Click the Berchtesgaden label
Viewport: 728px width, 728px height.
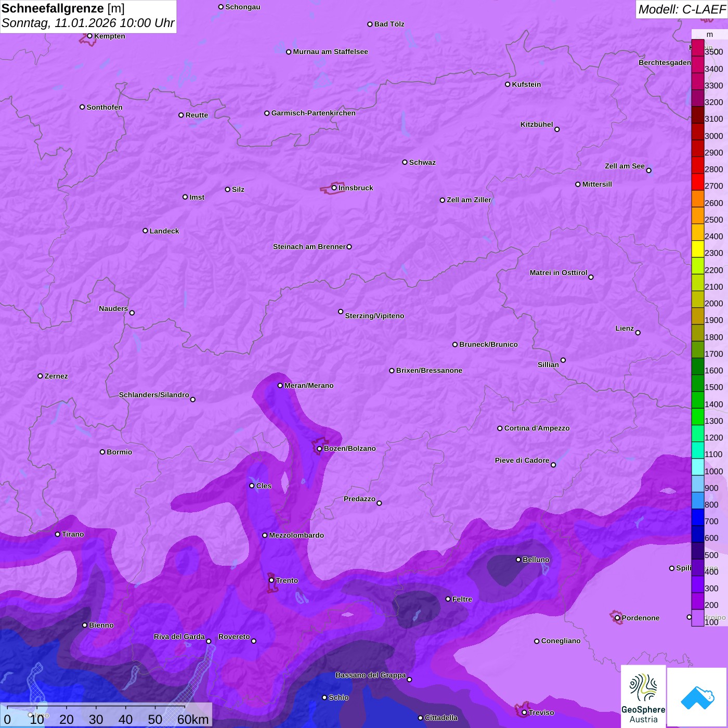(665, 62)
